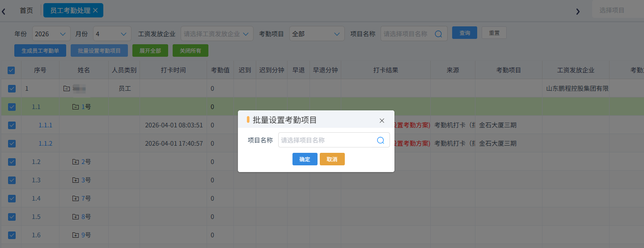Screen dimensions: 644x248
Task: Click the 打卡结果 column header
Action: point(386,70)
